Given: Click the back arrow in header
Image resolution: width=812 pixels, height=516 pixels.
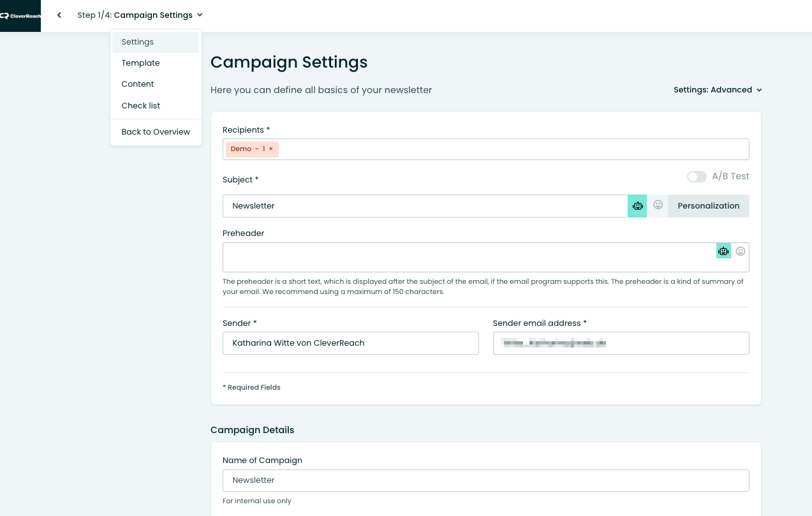Looking at the screenshot, I should 59,15.
